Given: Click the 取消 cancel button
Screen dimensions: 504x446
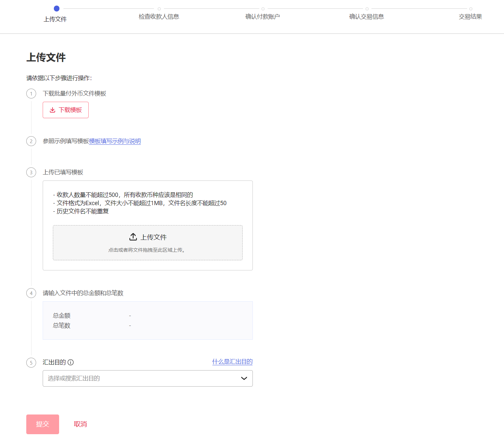Looking at the screenshot, I should click(80, 424).
